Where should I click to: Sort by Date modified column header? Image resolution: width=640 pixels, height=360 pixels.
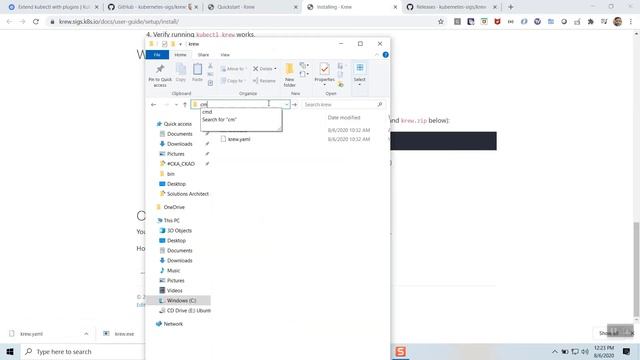point(344,118)
